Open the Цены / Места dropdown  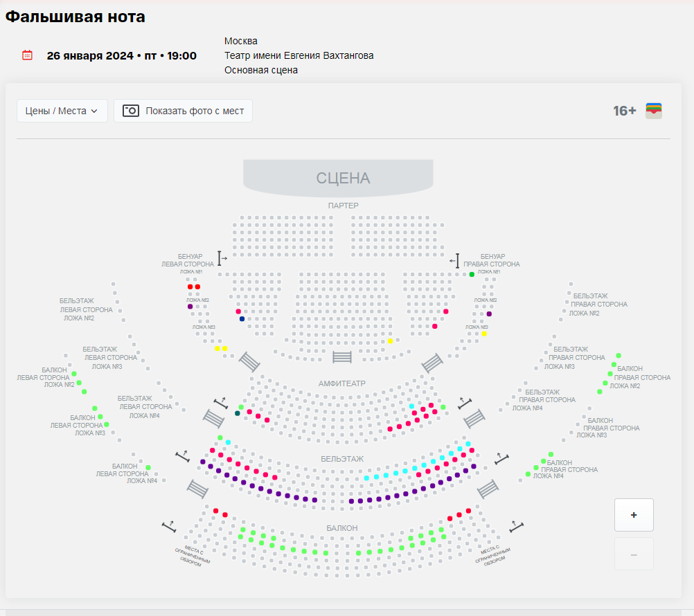tap(62, 111)
